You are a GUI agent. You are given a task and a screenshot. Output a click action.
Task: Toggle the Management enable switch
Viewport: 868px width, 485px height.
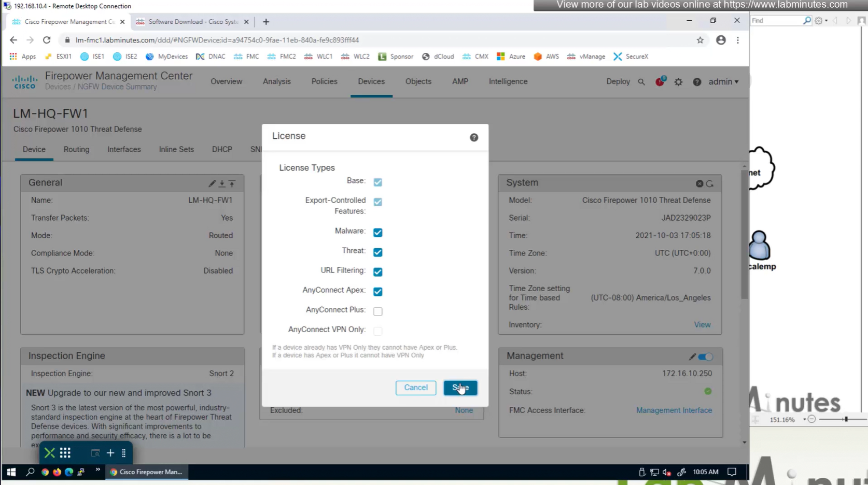[706, 356]
